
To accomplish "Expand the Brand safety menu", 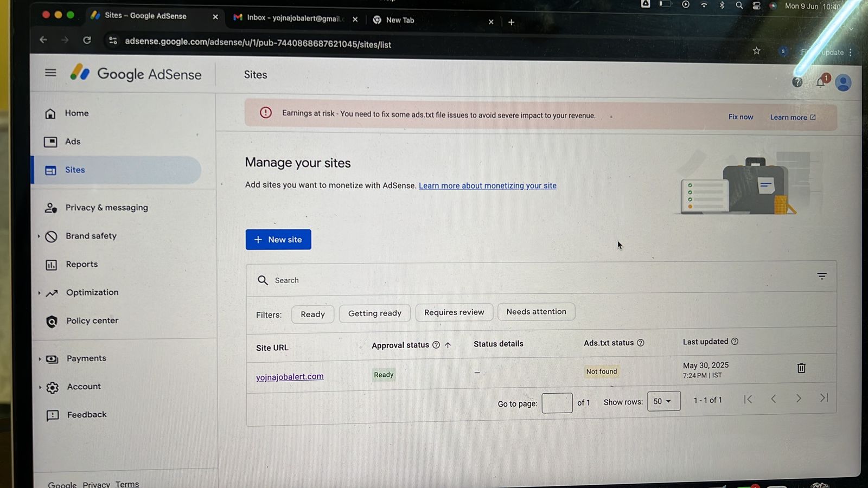I will coord(39,236).
